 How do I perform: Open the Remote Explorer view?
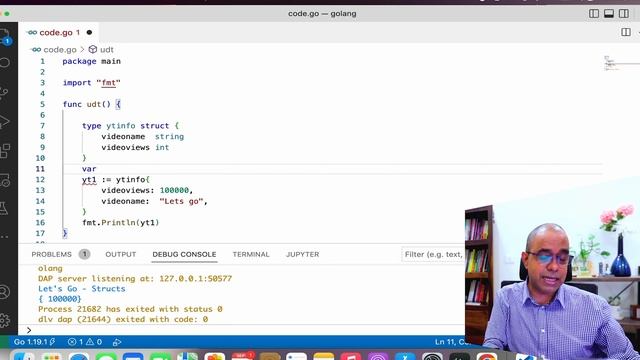(4, 180)
